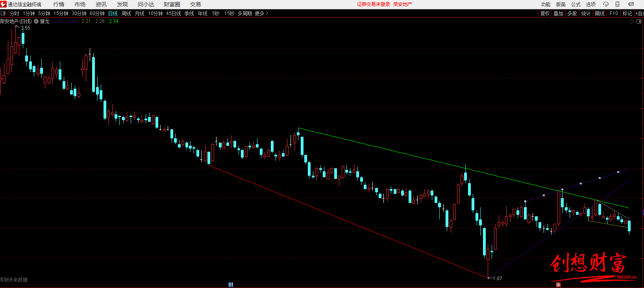Click the 财 marker icon on the time axis

tap(231, 285)
